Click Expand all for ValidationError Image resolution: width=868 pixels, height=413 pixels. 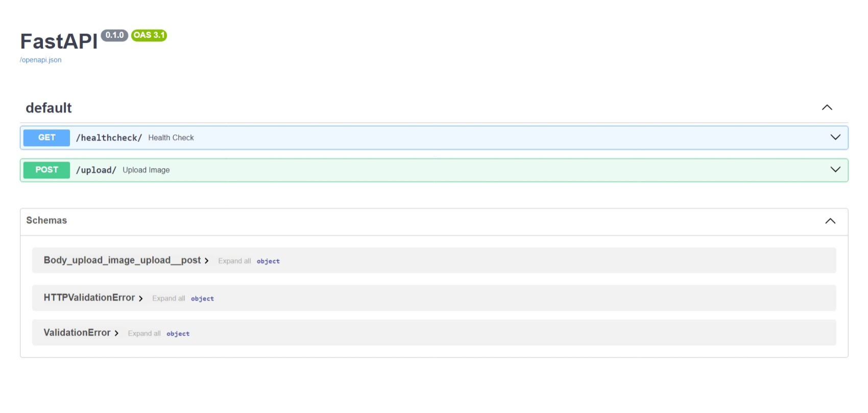(x=144, y=333)
